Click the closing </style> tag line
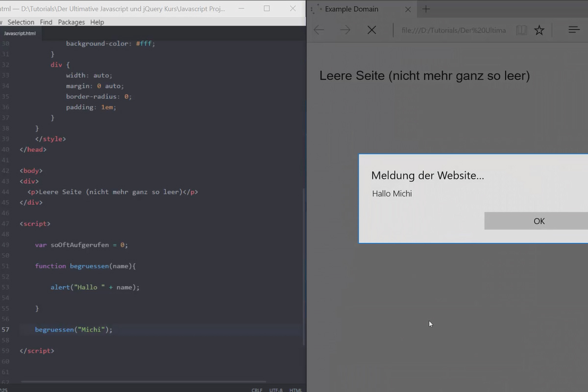The image size is (588, 392). click(x=50, y=139)
